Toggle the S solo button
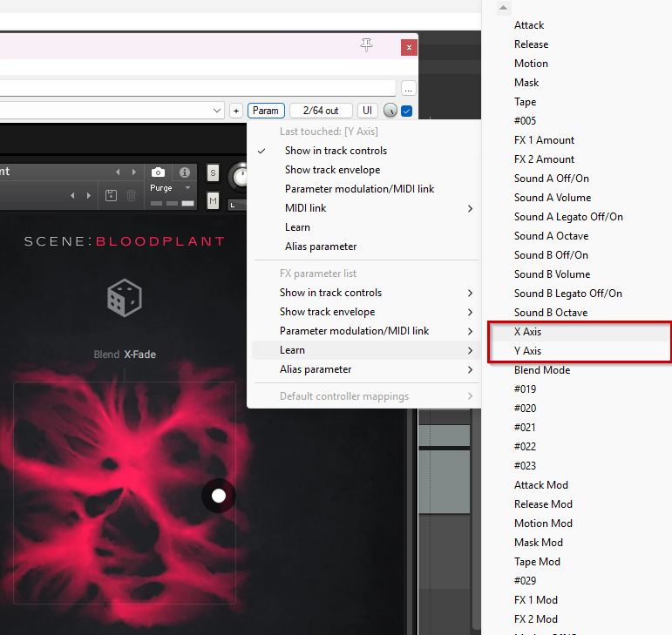The height and width of the screenshot is (635, 672). point(213,173)
